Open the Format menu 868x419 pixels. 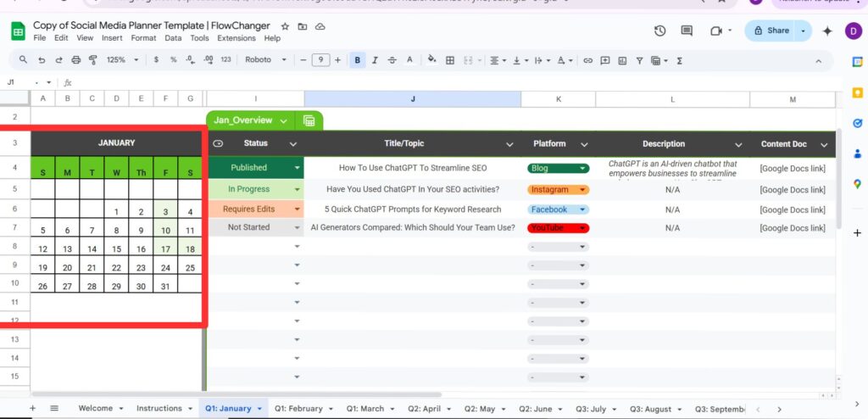tap(144, 38)
